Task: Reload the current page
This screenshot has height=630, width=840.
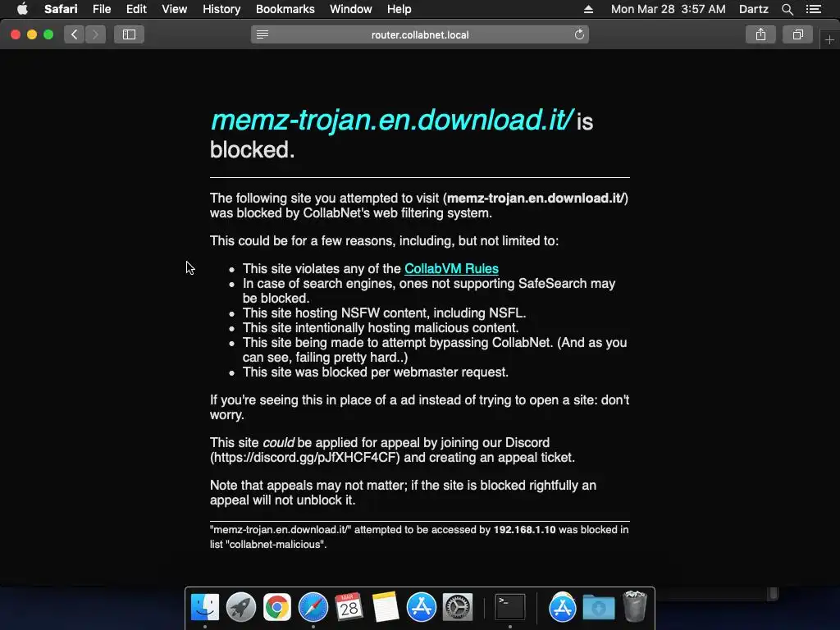Action: tap(579, 34)
